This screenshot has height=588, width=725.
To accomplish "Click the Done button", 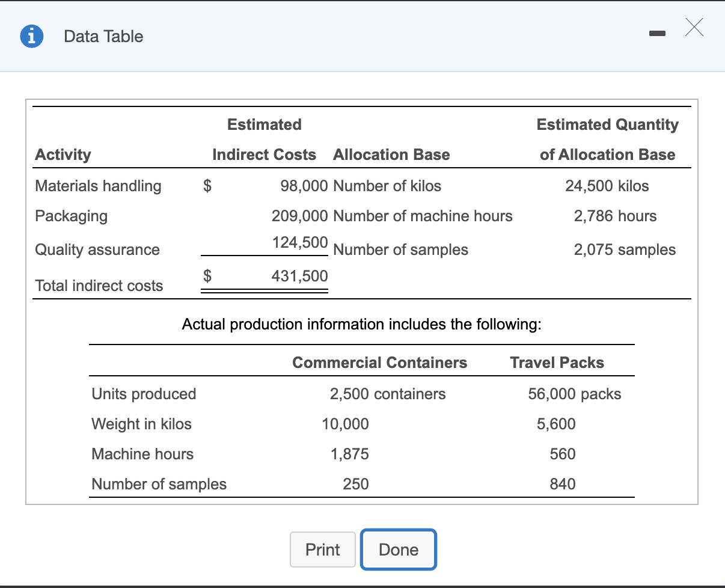I will [x=399, y=550].
